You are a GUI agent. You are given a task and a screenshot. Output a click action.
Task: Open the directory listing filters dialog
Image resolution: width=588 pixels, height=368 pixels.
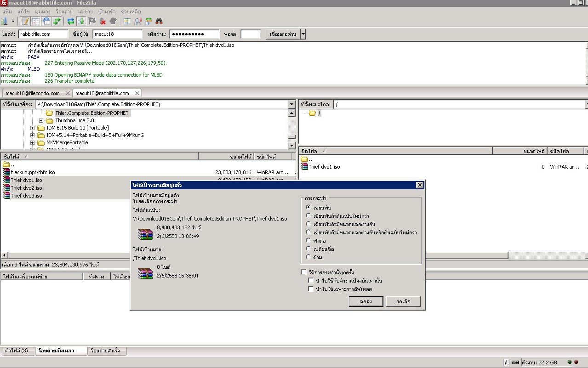coord(127,21)
